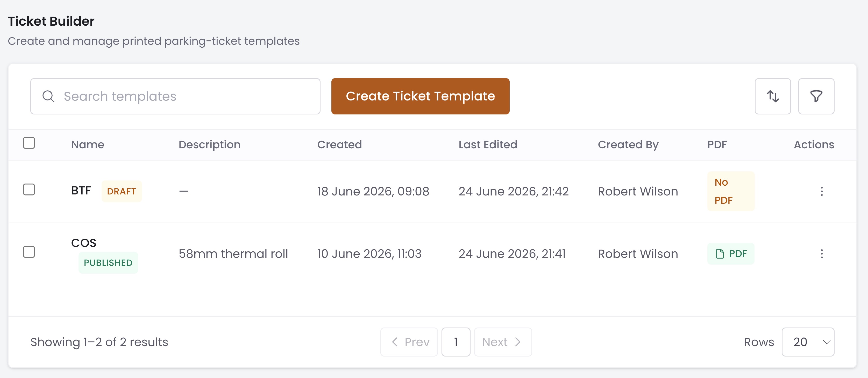Check the COS template row checkbox
This screenshot has height=378, width=868.
(x=29, y=252)
